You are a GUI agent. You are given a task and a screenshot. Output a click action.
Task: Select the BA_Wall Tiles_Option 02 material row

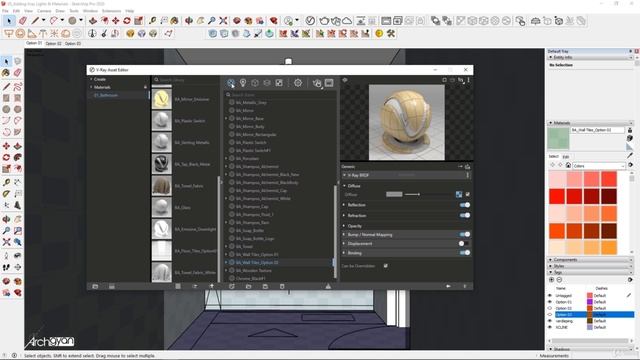[280, 262]
